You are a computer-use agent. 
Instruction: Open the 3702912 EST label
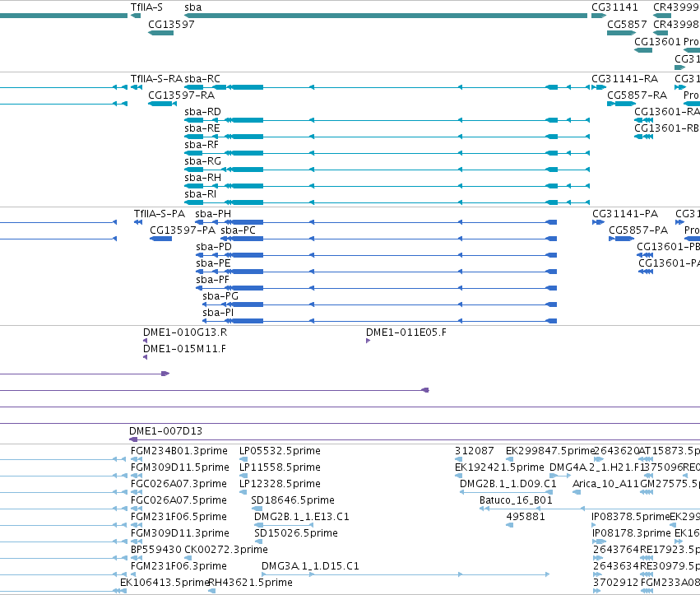(616, 583)
